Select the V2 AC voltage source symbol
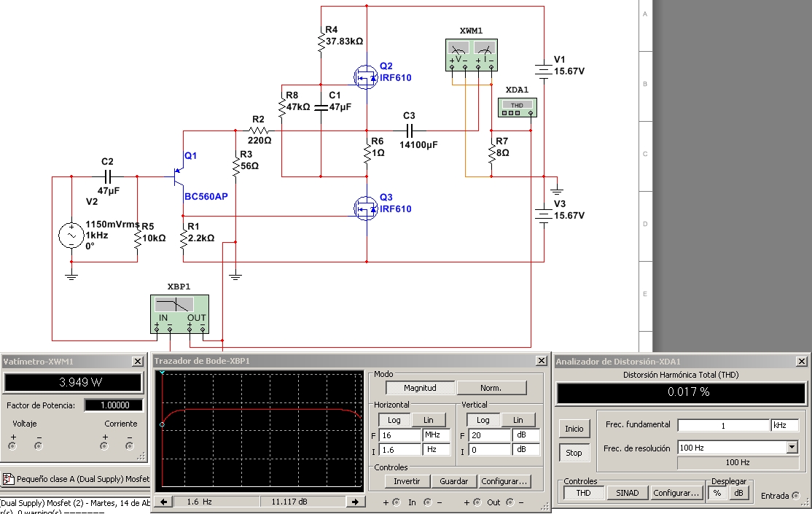This screenshot has height=514, width=812. pos(71,235)
